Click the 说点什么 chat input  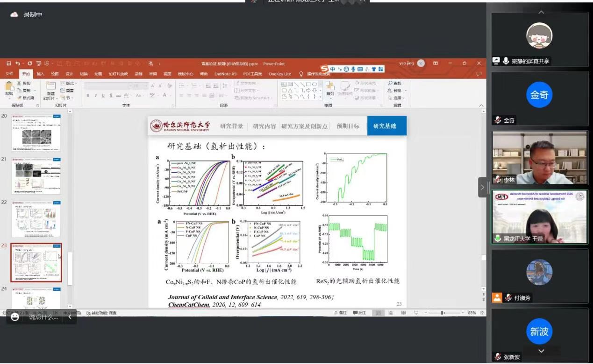point(43,317)
